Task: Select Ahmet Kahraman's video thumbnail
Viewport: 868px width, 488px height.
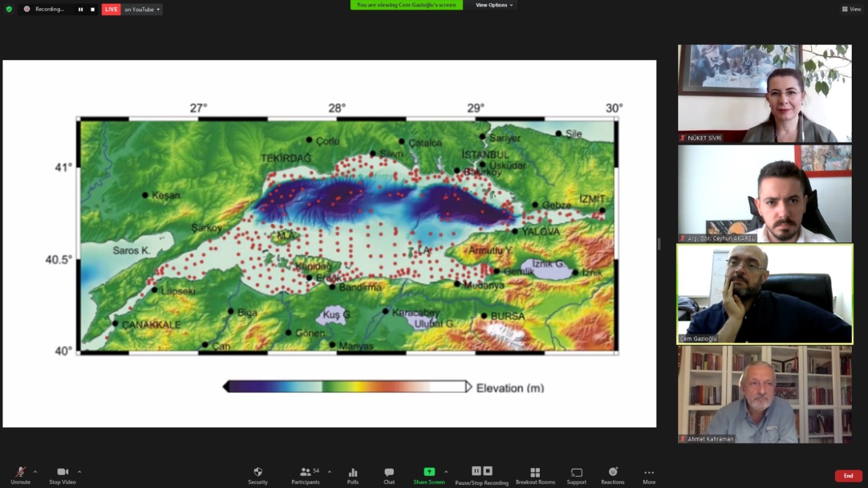Action: click(765, 394)
